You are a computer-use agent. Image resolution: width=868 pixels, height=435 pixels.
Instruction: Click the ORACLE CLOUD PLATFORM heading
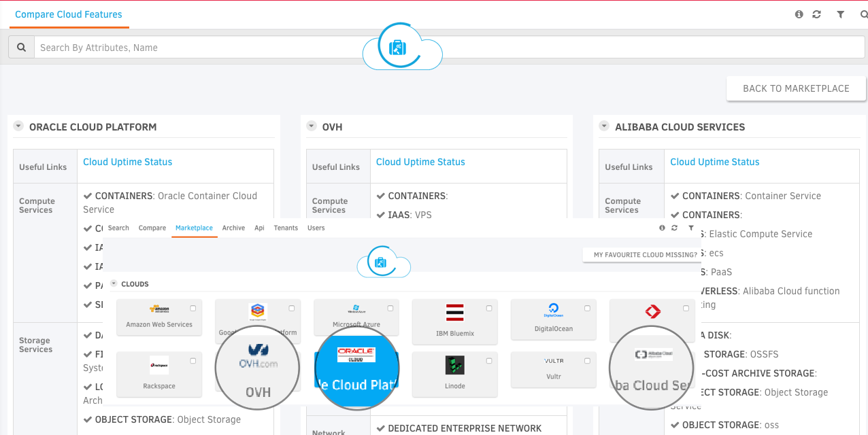(x=93, y=127)
